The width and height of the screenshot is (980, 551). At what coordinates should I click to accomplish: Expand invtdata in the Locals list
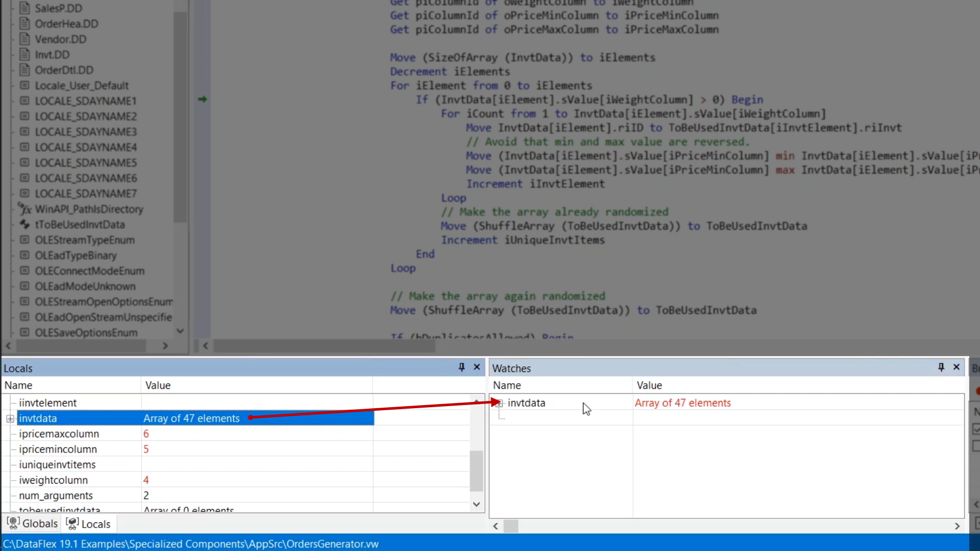pos(10,418)
